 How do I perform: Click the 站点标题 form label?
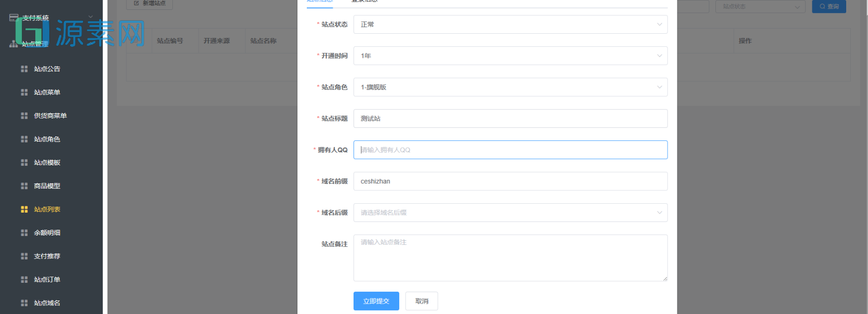pyautogui.click(x=334, y=119)
